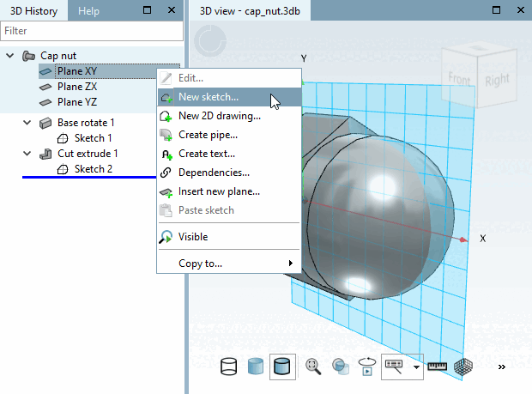Click the Base rotate 1 icon
Image resolution: width=532 pixels, height=394 pixels.
45,123
